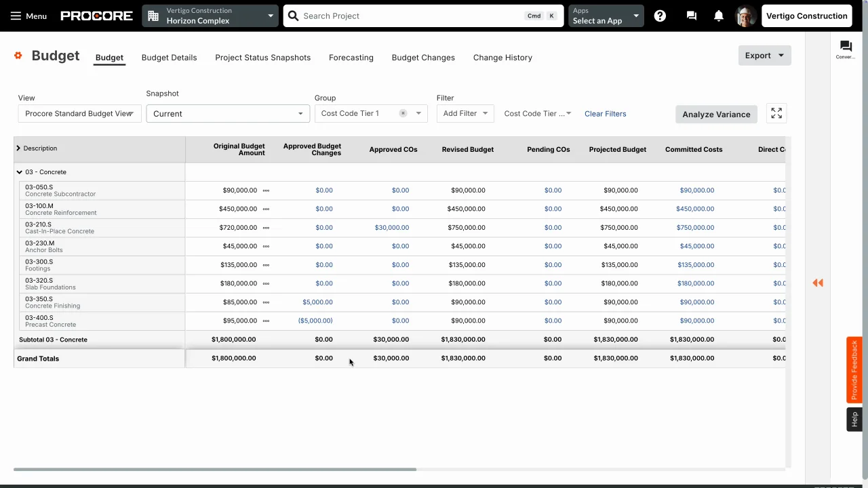
Task: Click the help question mark icon
Action: (x=660, y=16)
